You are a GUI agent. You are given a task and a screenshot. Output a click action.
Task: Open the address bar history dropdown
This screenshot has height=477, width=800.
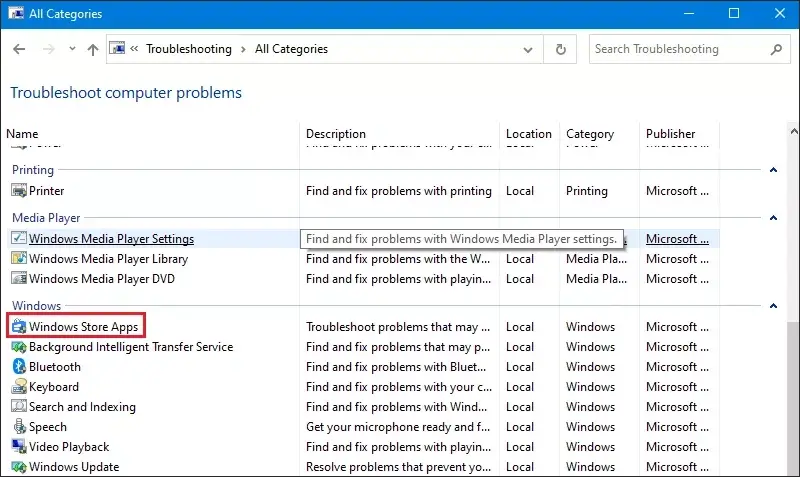[528, 49]
